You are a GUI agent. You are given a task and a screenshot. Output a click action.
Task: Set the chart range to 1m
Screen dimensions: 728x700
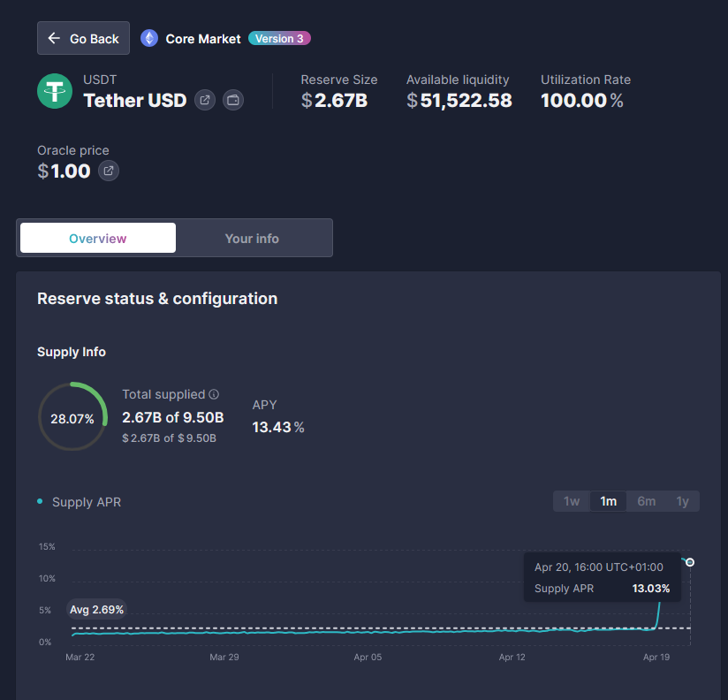pyautogui.click(x=608, y=501)
